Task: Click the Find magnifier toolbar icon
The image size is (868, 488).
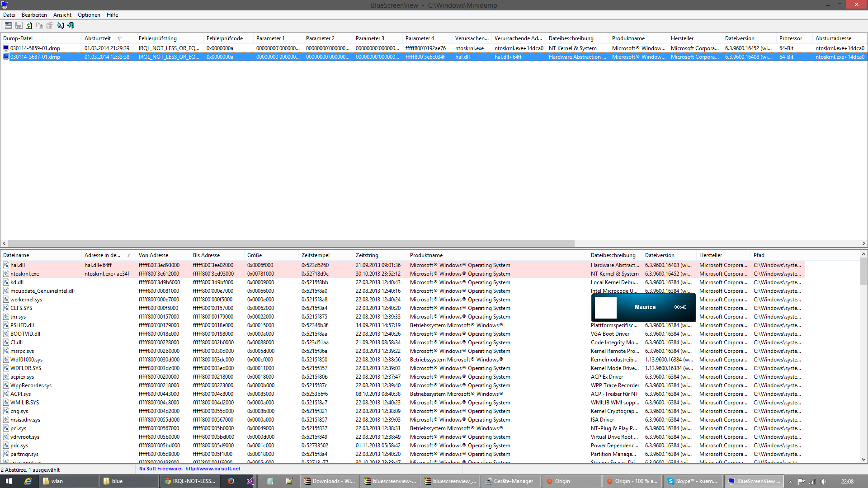Action: (61, 26)
